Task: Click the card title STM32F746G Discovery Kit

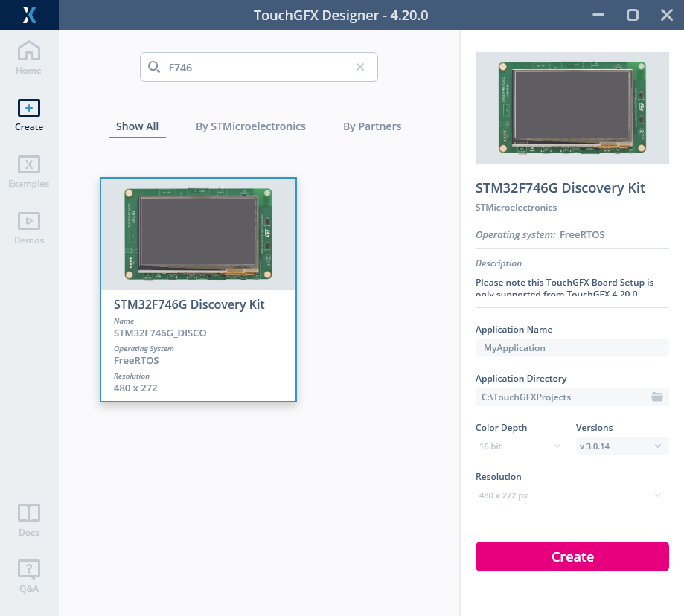Action: point(189,304)
